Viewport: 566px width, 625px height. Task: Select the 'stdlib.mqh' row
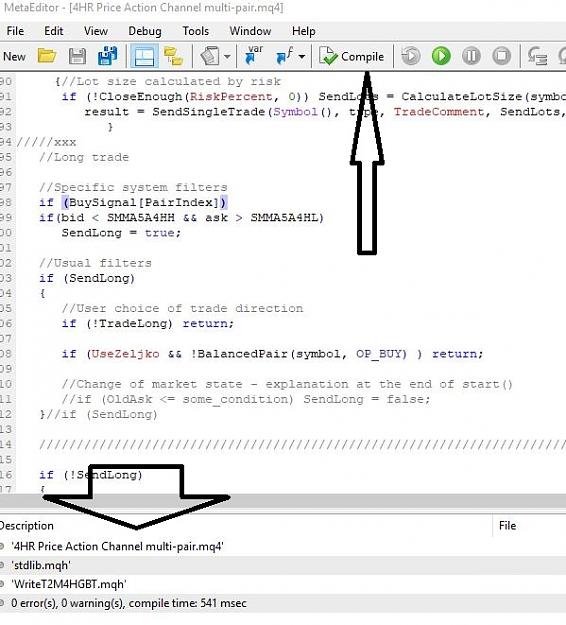click(x=283, y=565)
